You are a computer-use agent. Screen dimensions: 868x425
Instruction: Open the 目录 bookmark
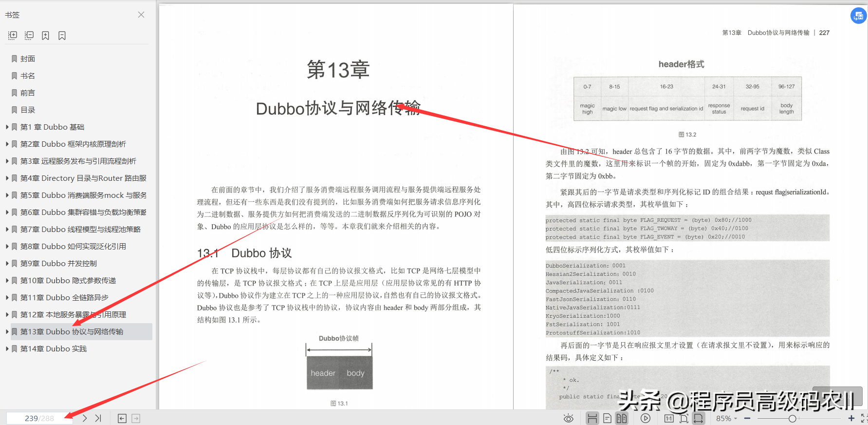[28, 110]
